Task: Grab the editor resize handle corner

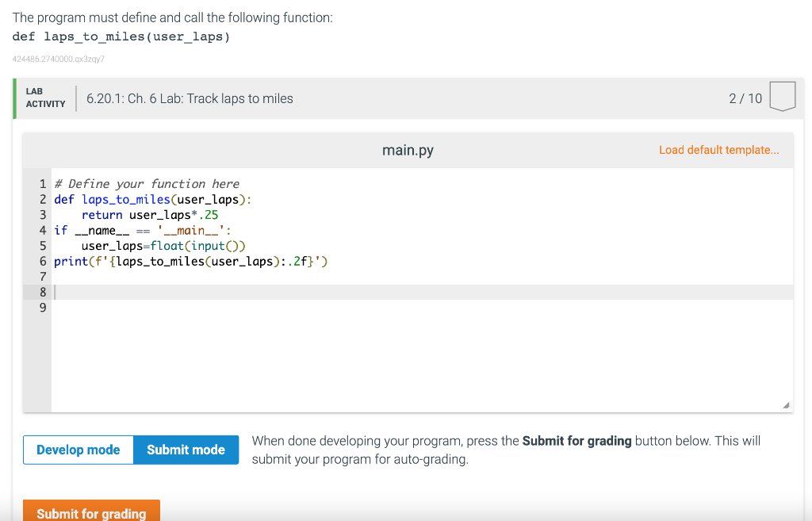Action: point(786,405)
